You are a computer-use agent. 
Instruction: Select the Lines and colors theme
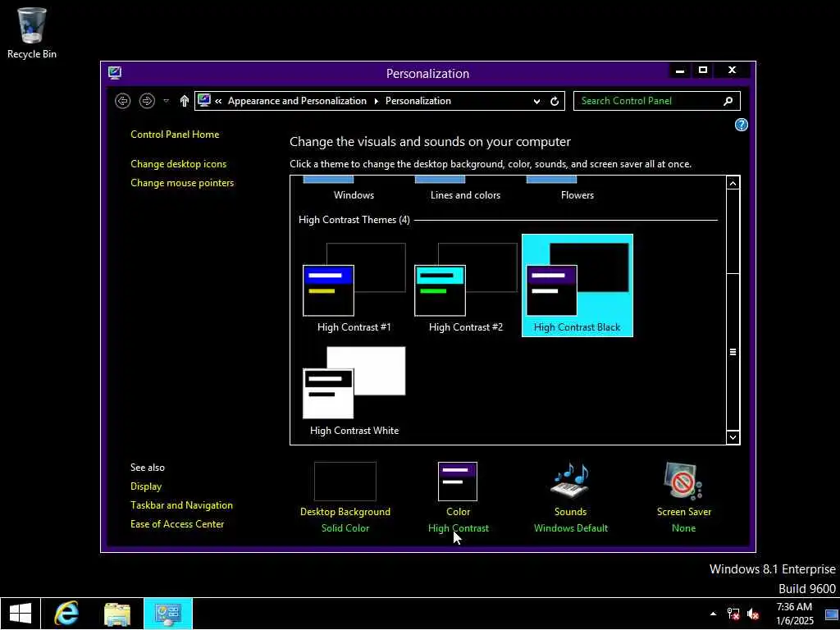[x=466, y=189]
